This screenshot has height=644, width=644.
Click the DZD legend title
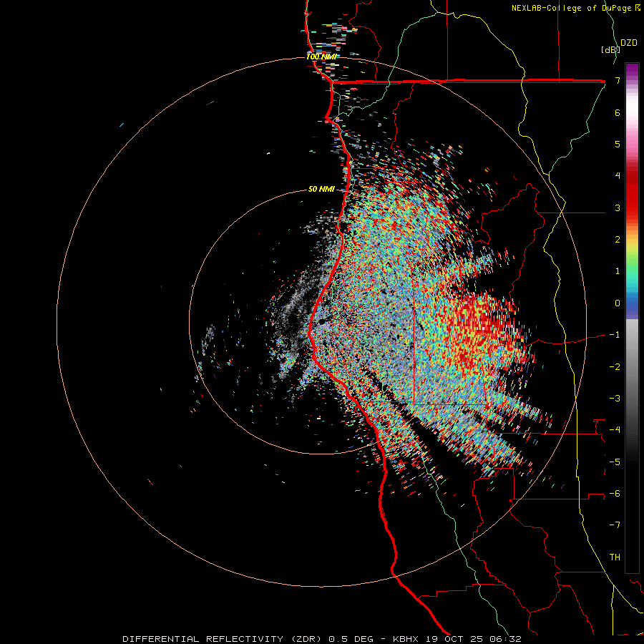click(629, 43)
